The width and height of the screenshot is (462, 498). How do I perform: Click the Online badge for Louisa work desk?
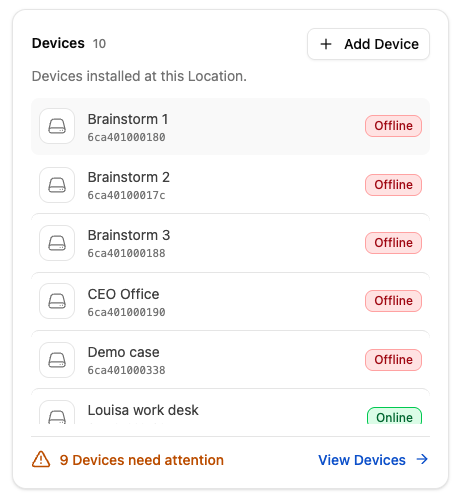[x=394, y=416]
